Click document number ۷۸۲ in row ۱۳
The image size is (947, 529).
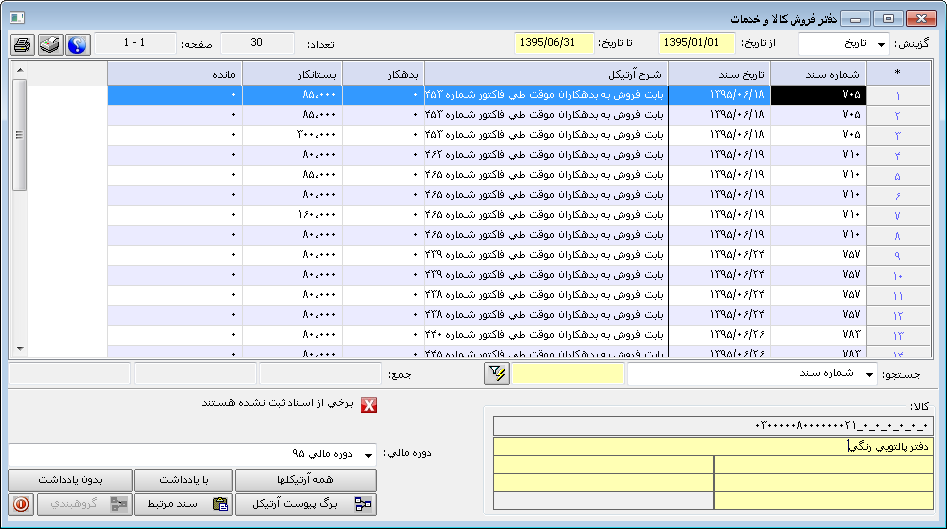tap(818, 335)
